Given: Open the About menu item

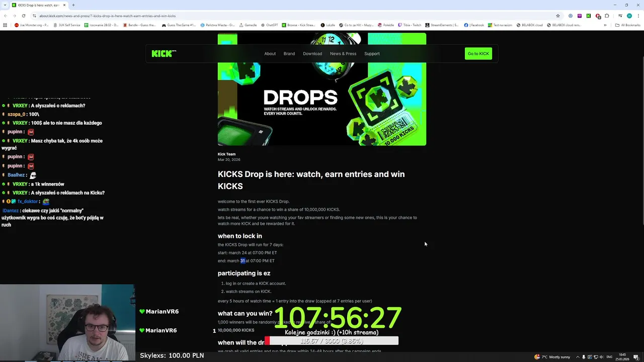Looking at the screenshot, I should click(x=270, y=54).
